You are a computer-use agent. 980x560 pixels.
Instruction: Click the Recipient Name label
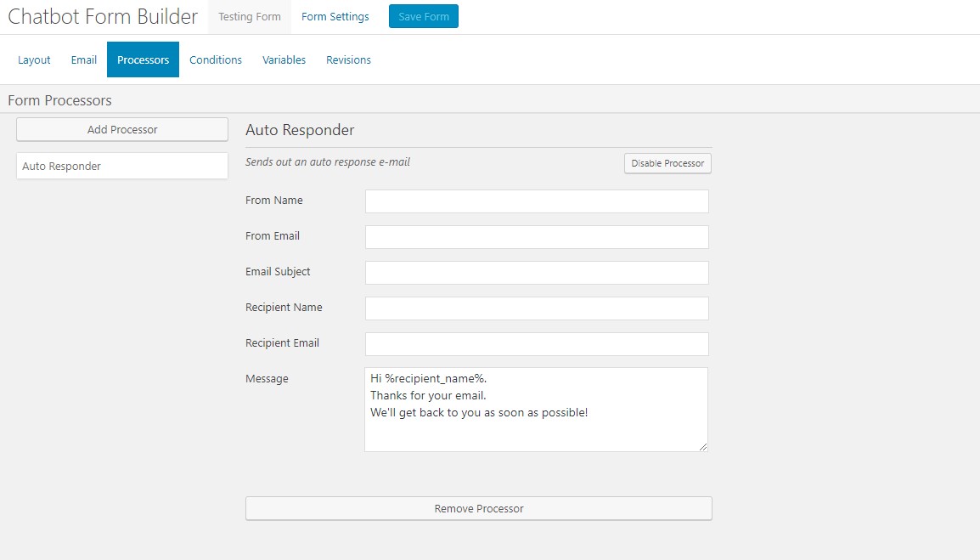tap(284, 308)
